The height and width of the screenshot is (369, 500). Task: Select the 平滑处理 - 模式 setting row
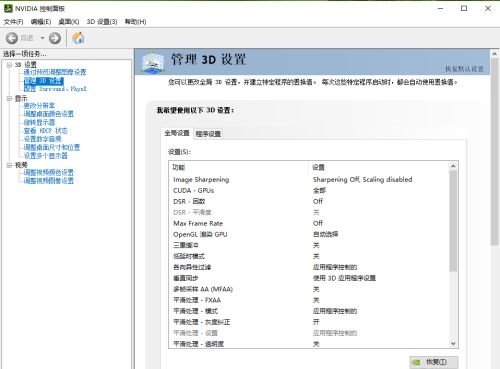click(x=309, y=311)
